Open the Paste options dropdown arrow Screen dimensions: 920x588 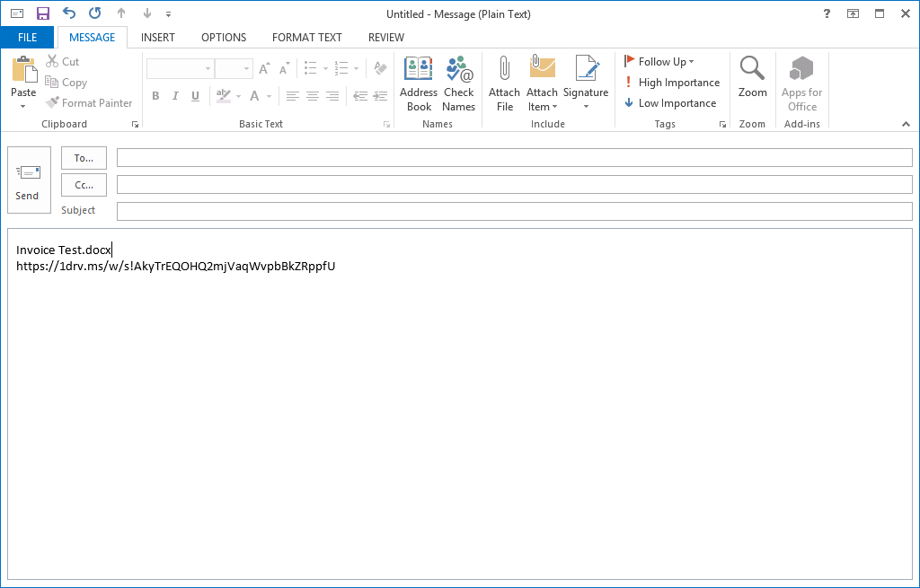[x=23, y=106]
